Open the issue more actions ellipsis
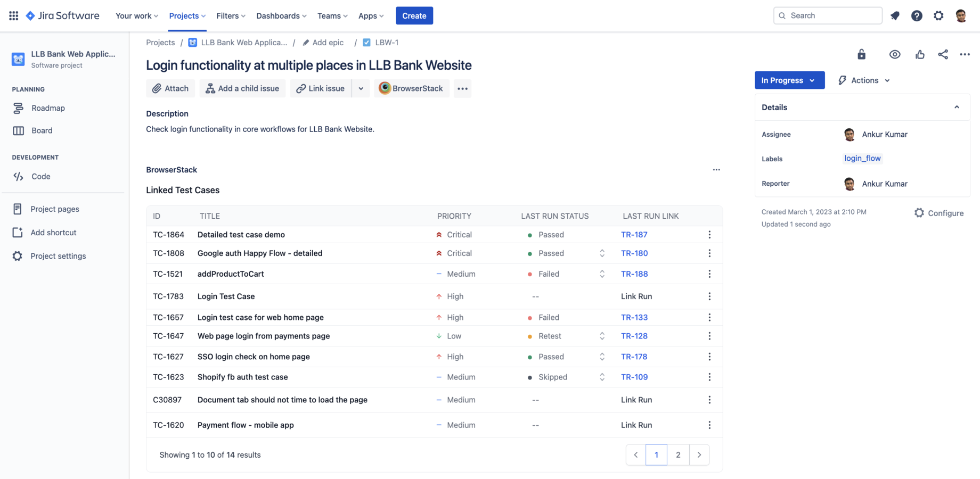This screenshot has height=479, width=980. pos(965,54)
